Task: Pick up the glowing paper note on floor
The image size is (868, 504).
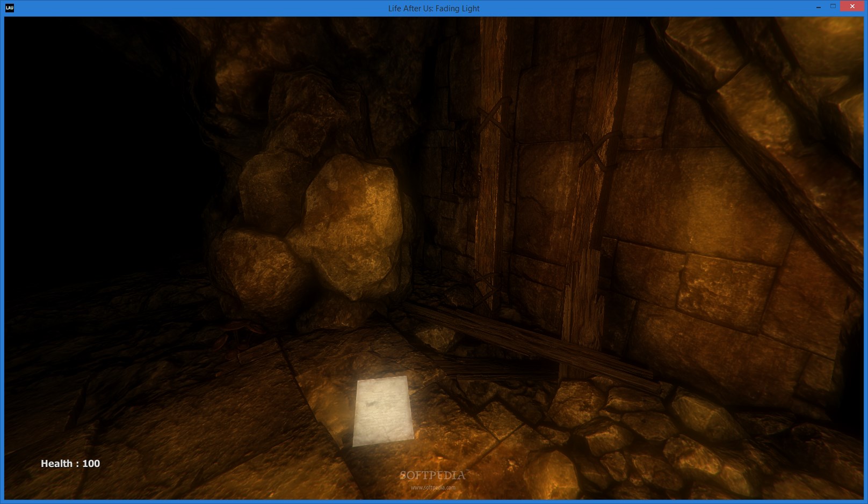Action: click(383, 411)
